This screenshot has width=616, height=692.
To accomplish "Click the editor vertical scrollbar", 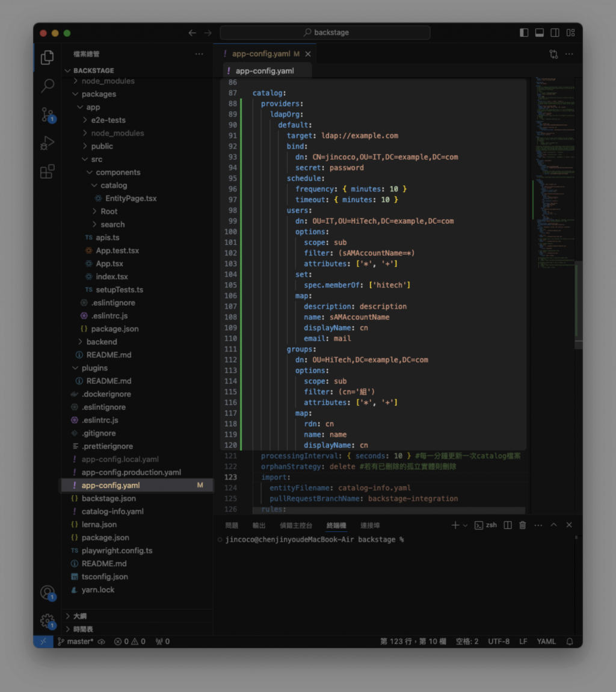I will coord(579,304).
